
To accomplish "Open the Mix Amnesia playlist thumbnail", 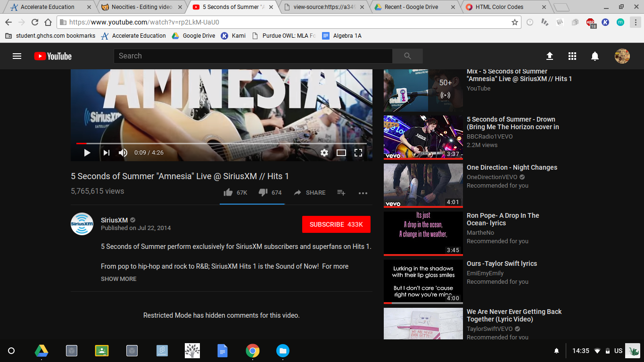I will coord(423,90).
